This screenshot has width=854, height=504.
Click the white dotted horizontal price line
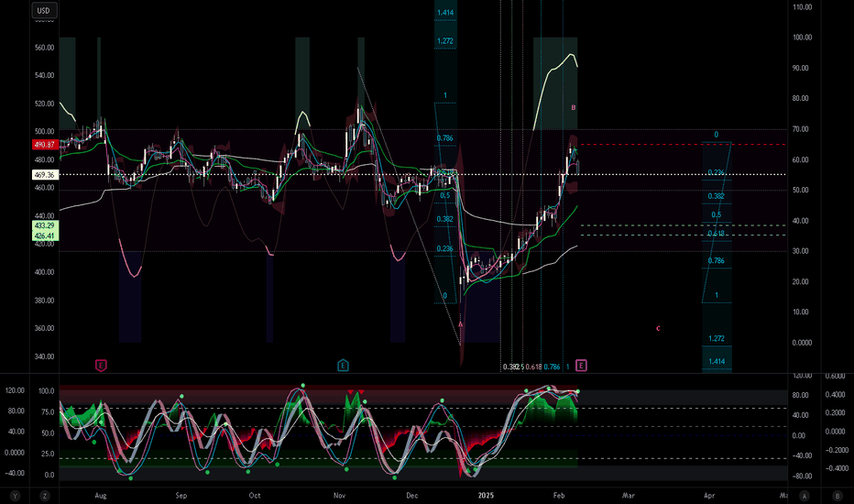(x=422, y=174)
